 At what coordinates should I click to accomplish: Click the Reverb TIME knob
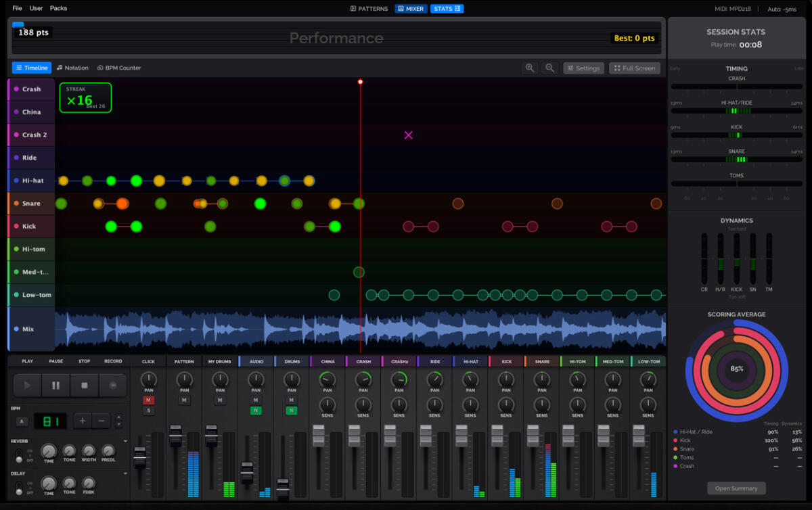49,451
